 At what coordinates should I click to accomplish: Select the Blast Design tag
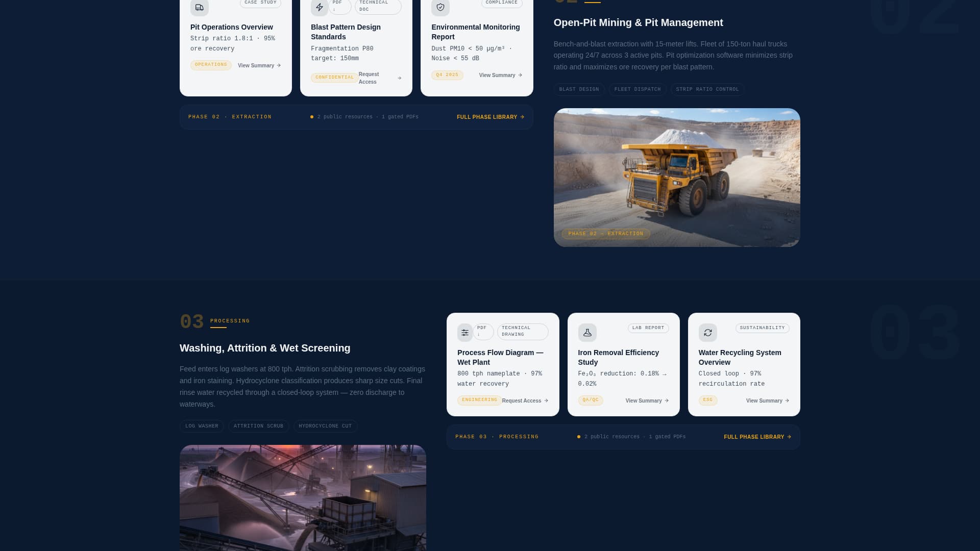[x=579, y=89]
